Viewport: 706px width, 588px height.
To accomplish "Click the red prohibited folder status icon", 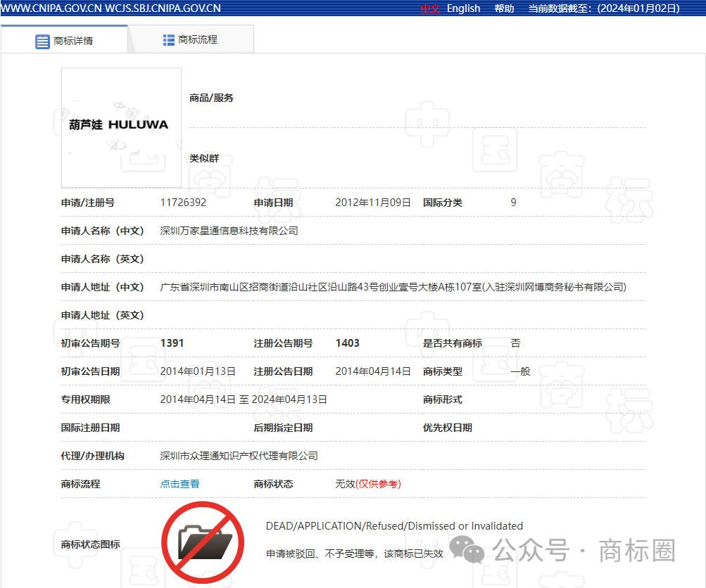I will click(x=203, y=542).
